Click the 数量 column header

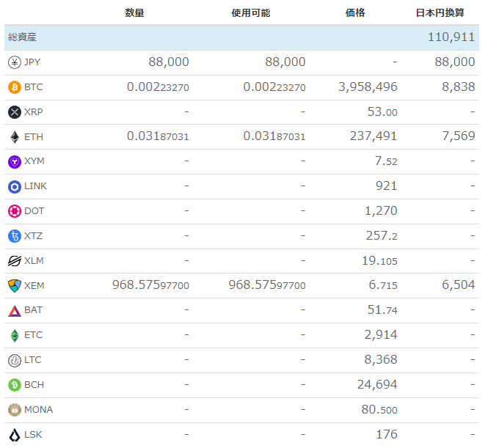click(134, 13)
